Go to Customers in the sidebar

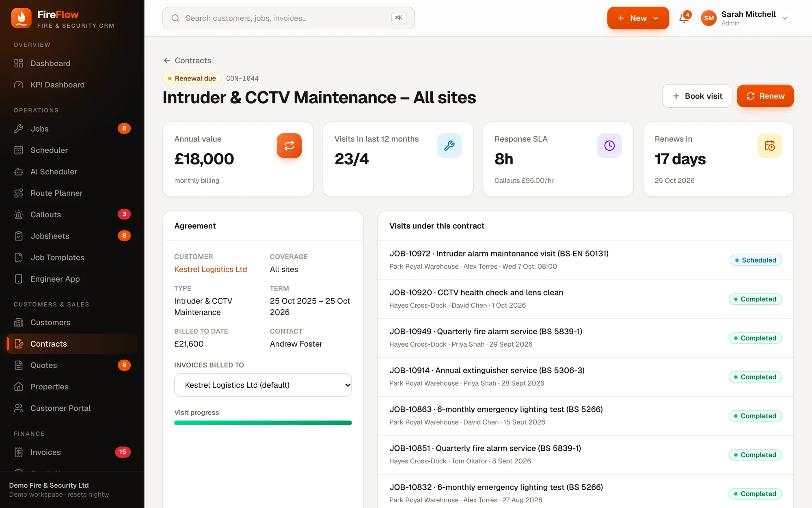pyautogui.click(x=72, y=322)
